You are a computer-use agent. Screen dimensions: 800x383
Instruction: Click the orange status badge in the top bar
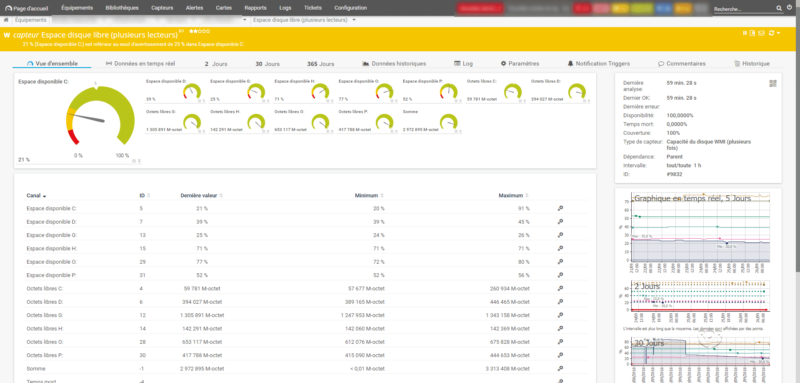pos(683,8)
